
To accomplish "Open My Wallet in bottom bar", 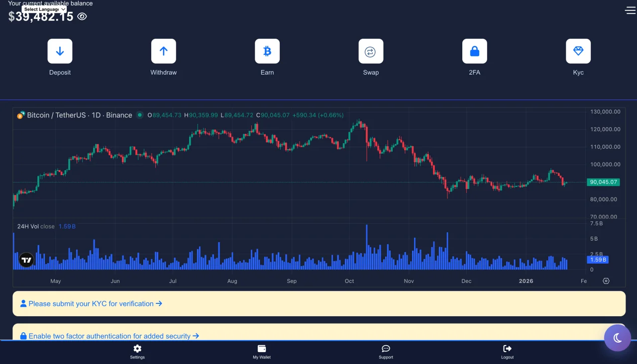I will tap(262, 352).
